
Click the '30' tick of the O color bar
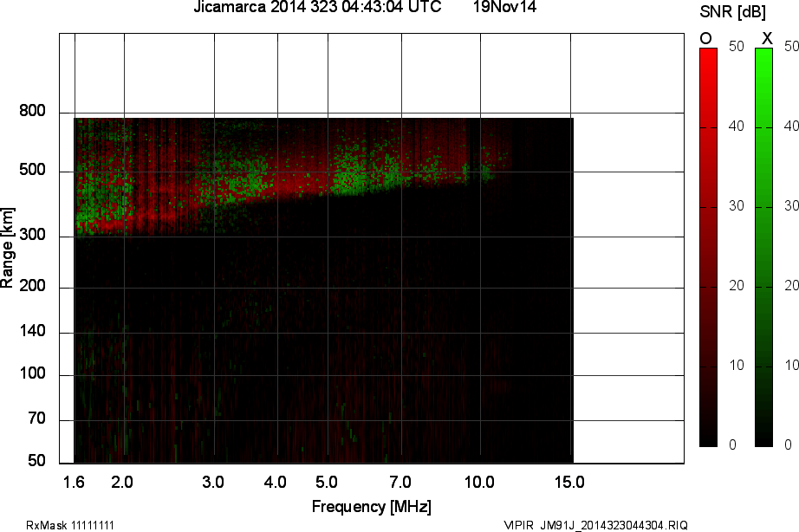point(737,206)
